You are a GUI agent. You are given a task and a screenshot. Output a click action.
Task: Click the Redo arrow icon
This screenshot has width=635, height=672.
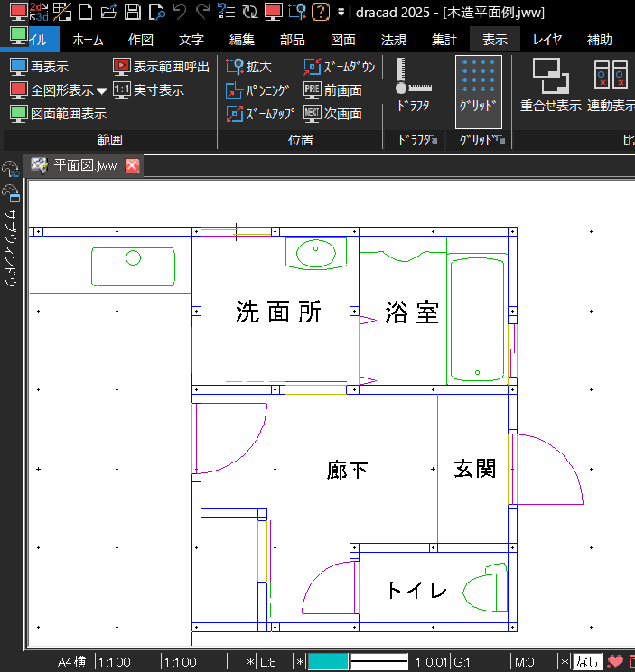pos(202,12)
